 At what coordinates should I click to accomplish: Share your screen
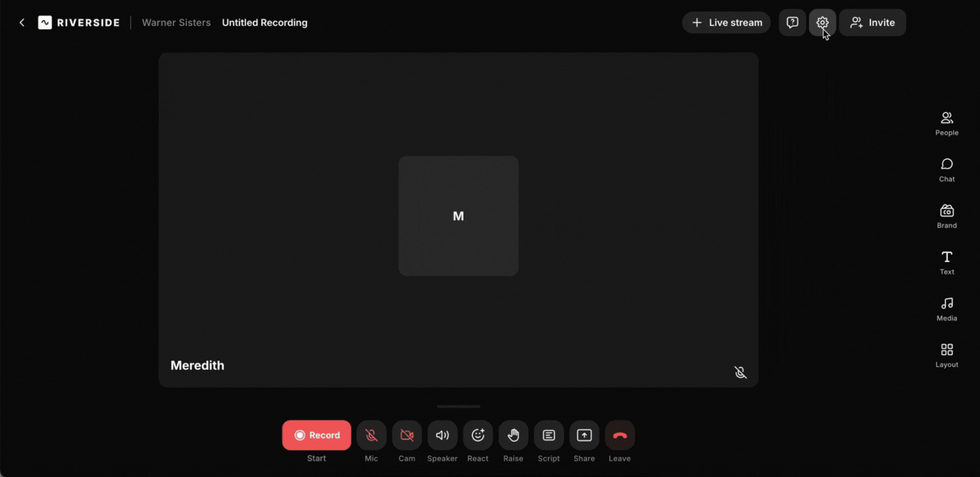point(584,435)
